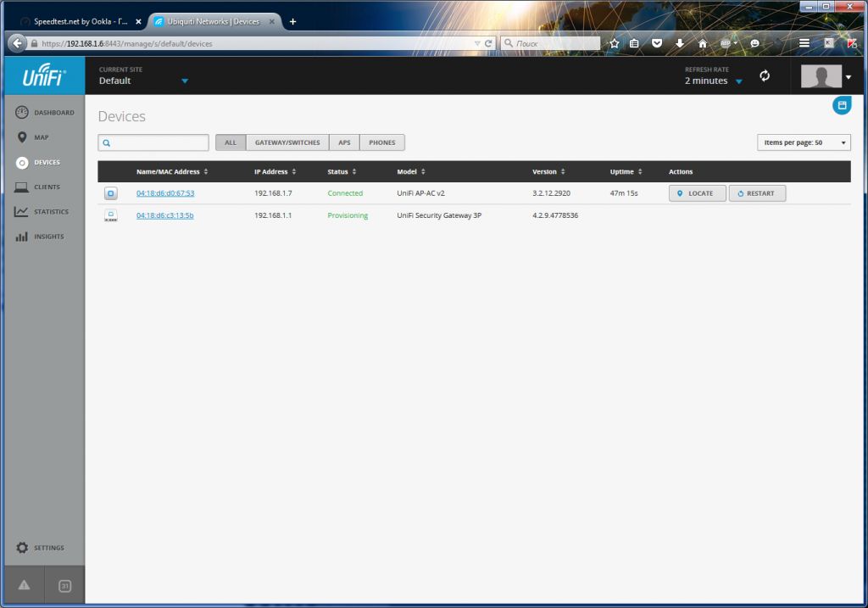Expand the Current Site Default dropdown
Viewport: 868px width, 608px height.
click(184, 81)
